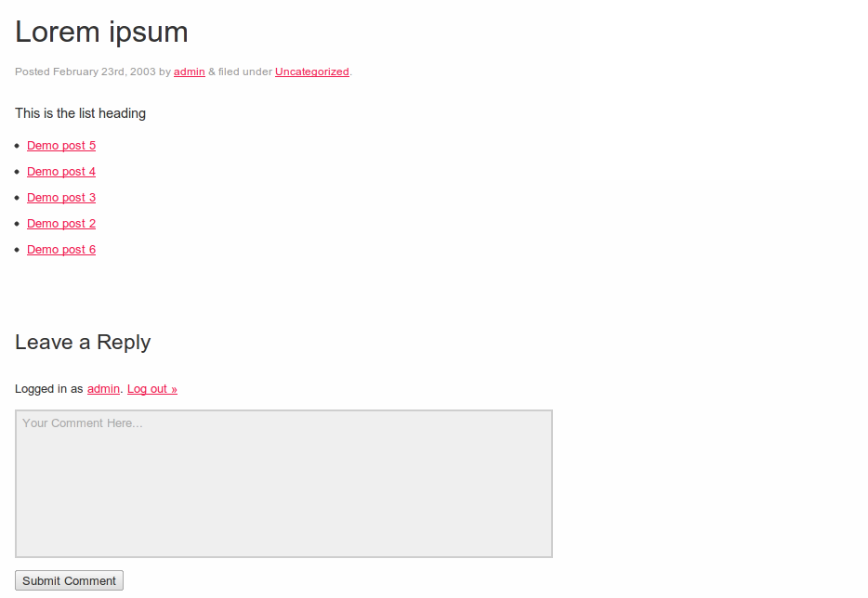
Task: Click the 'Lorem ipsum' post title
Action: [101, 32]
